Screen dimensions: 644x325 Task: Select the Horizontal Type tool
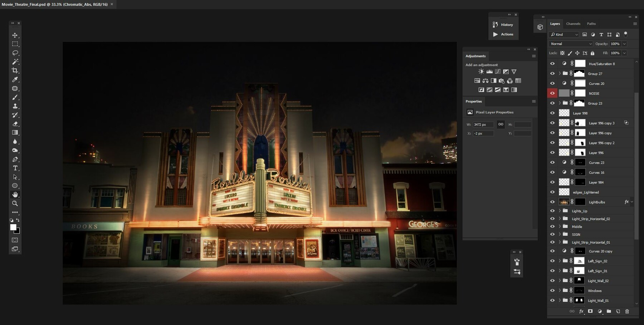pyautogui.click(x=15, y=168)
